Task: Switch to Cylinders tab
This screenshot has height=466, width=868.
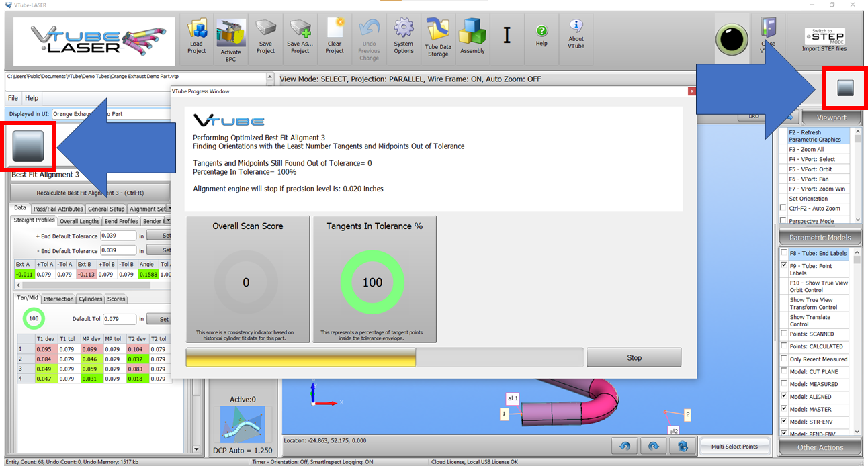Action: tap(90, 299)
